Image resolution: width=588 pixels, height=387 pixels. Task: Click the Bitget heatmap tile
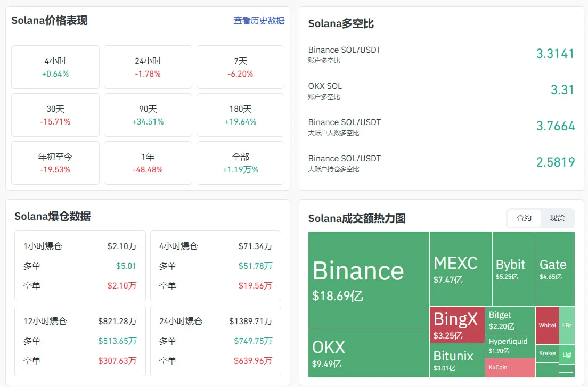510,320
